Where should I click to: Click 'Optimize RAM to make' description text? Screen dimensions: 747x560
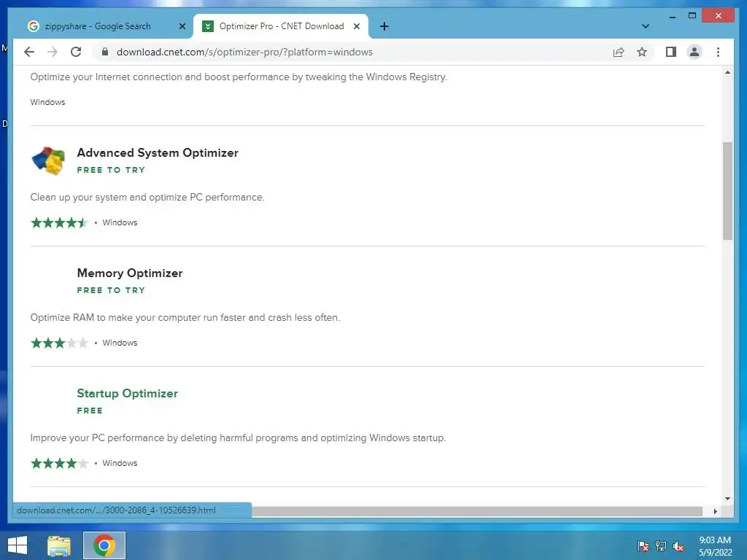coord(185,318)
